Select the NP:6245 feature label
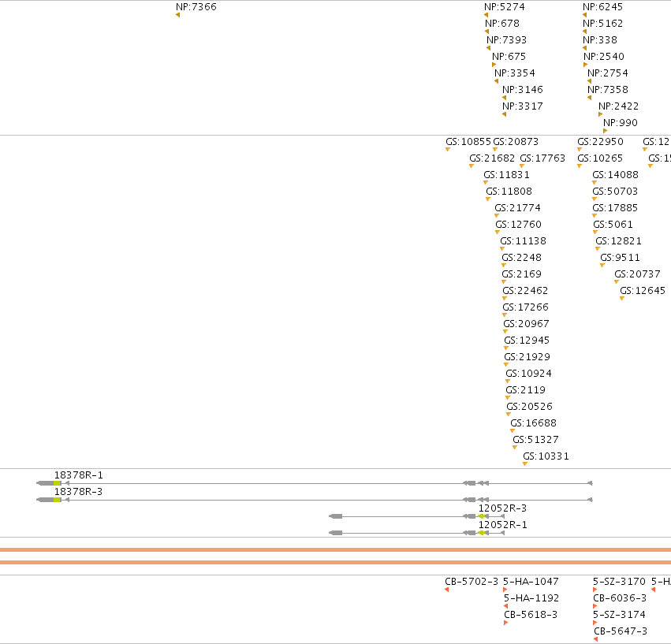The width and height of the screenshot is (671, 644). click(602, 7)
